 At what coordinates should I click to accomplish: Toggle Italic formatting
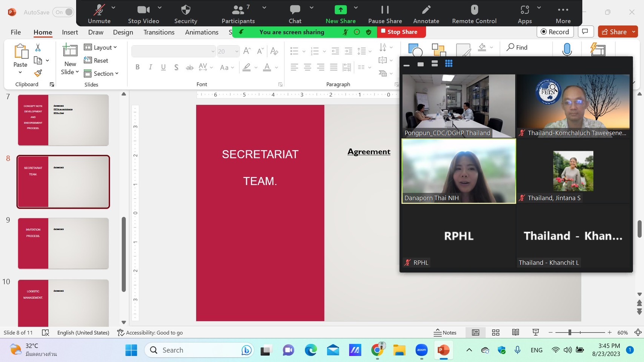pos(150,67)
